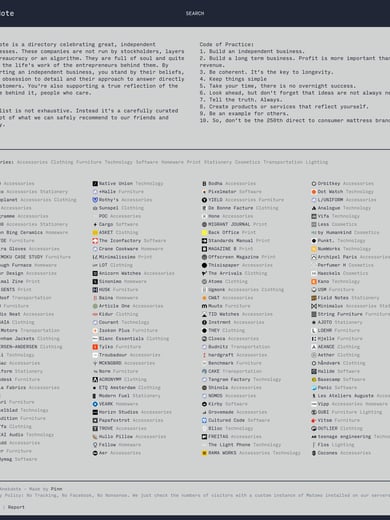Click the orange Dot Watch icon

[x=314, y=192]
